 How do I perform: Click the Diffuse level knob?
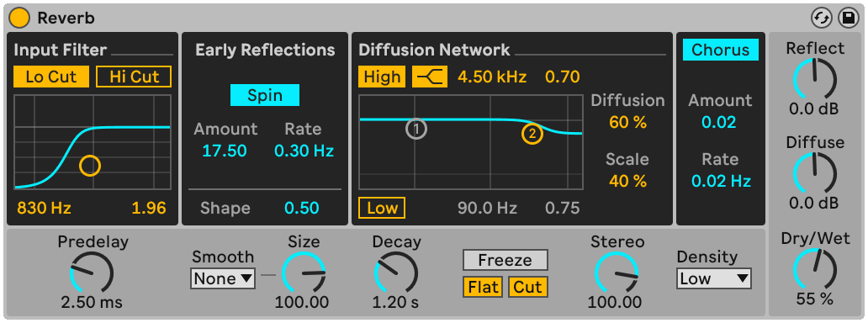(814, 173)
